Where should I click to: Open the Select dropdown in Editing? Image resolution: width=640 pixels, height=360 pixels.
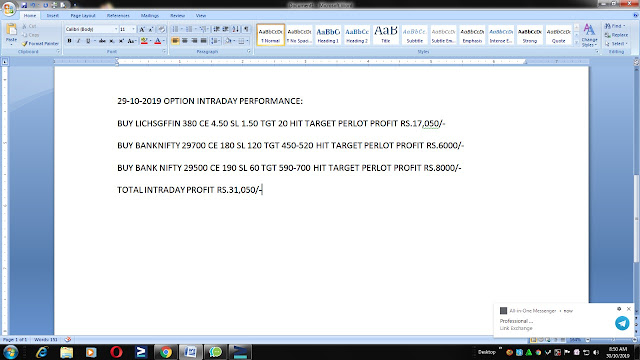point(616,44)
